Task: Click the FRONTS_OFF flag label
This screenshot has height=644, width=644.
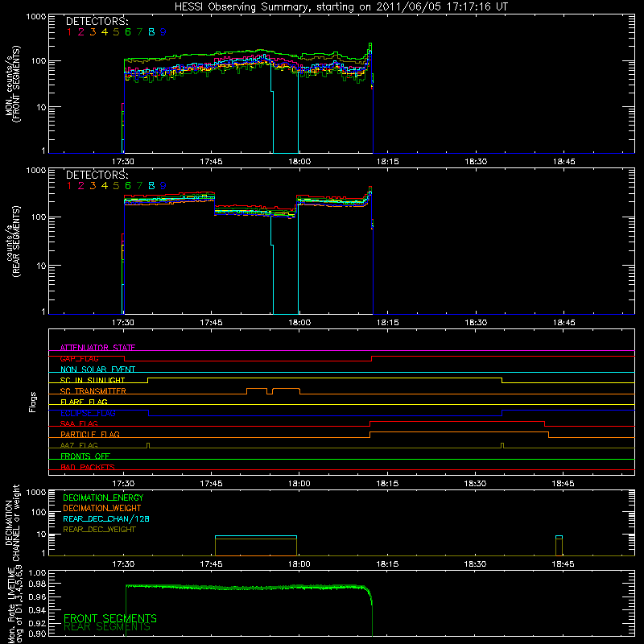Action: [85, 456]
